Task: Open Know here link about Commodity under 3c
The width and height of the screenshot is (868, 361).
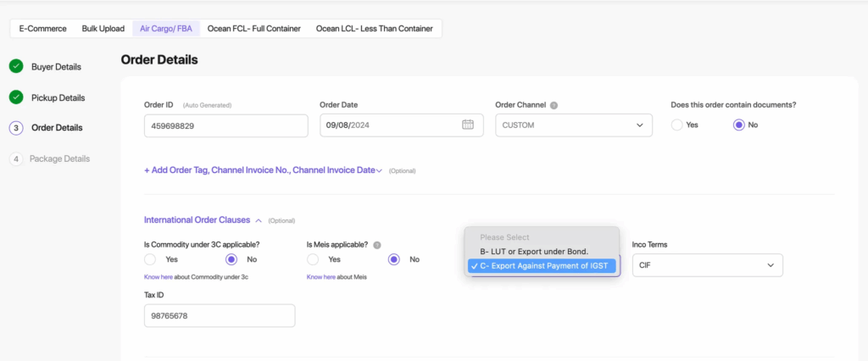Action: coord(158,277)
